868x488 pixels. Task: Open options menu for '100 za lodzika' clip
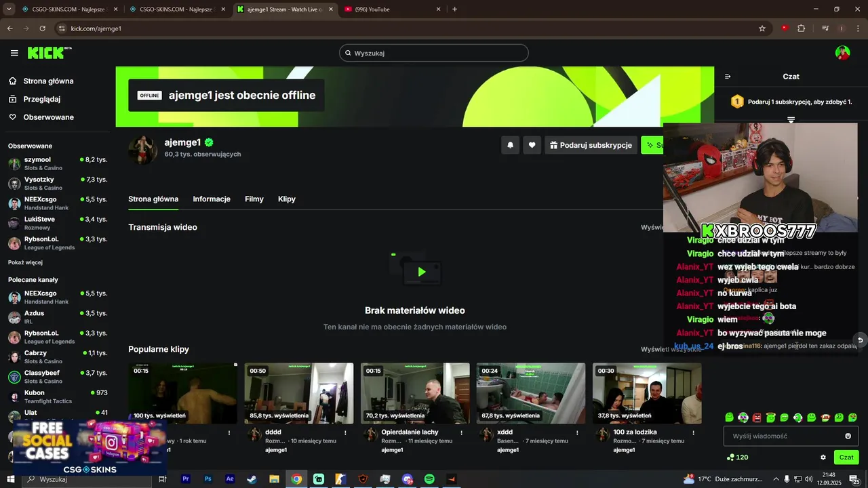click(x=694, y=432)
